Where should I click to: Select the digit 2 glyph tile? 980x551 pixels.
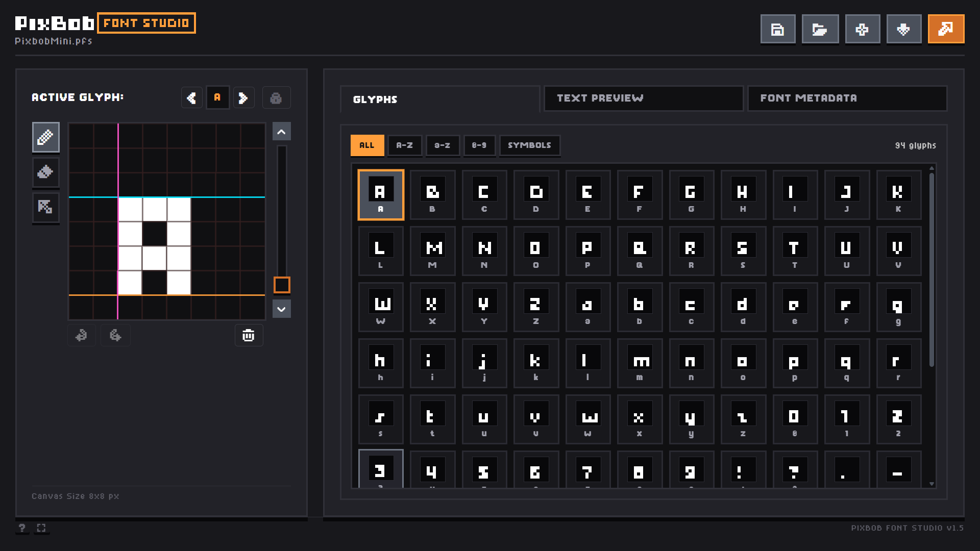click(898, 419)
